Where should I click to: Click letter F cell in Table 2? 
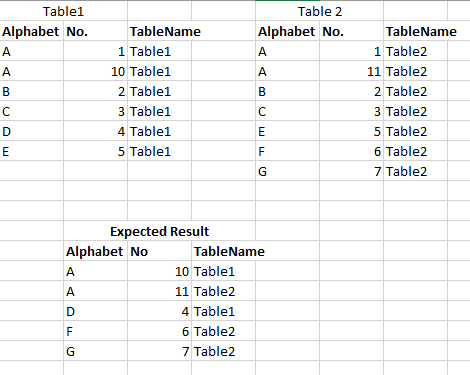(x=287, y=151)
